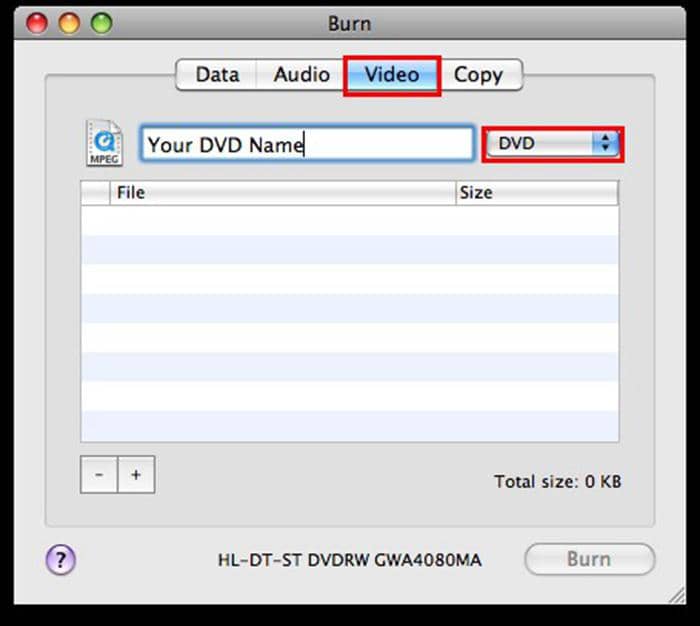The width and height of the screenshot is (700, 626).
Task: Click the Burn button
Action: 589,559
